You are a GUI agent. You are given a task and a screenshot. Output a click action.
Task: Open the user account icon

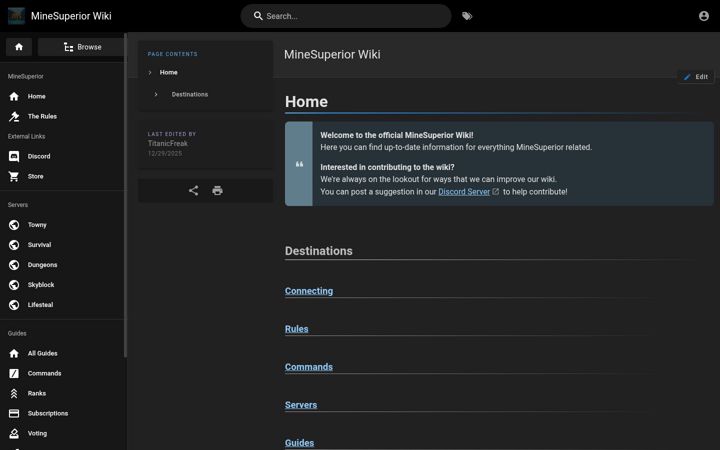click(703, 16)
